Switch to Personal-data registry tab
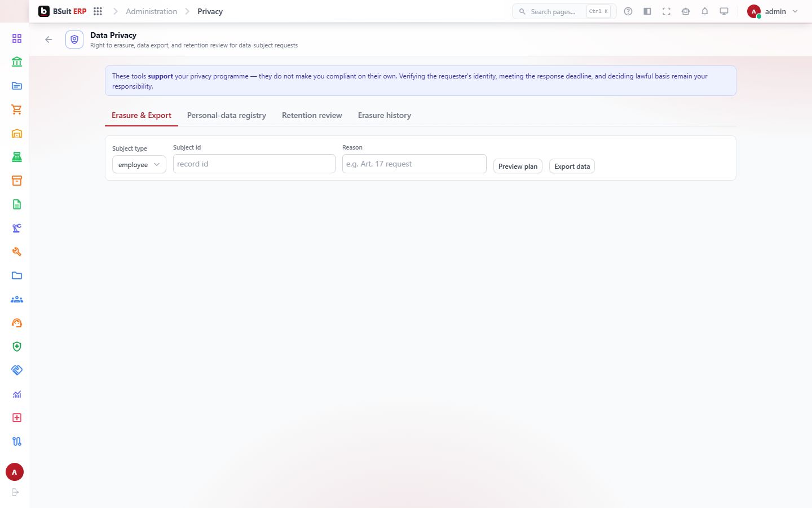Screen dimensions: 812x508 pos(227,115)
